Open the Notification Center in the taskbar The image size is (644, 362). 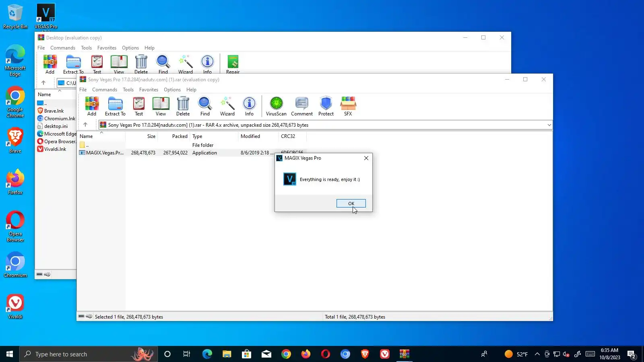click(x=631, y=354)
